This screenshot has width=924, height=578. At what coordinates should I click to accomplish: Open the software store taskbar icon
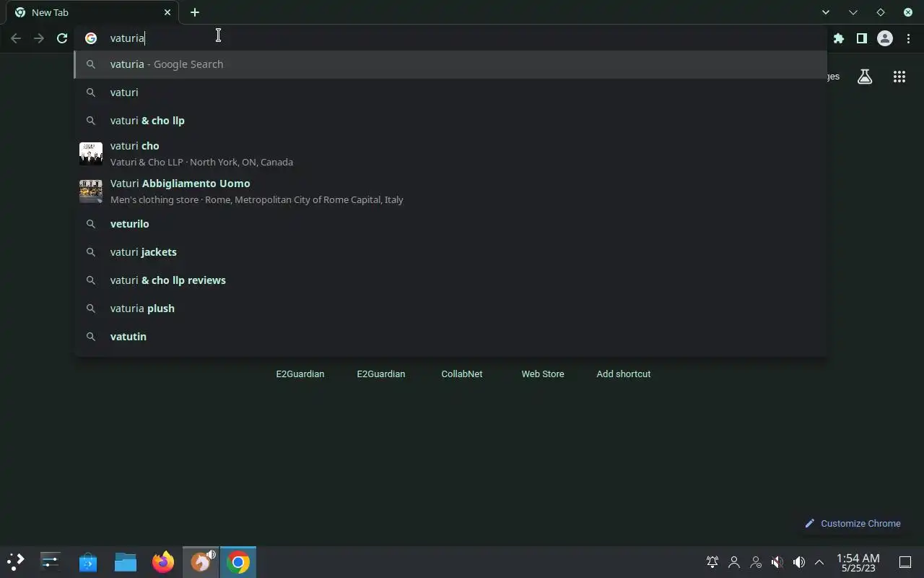pos(88,561)
